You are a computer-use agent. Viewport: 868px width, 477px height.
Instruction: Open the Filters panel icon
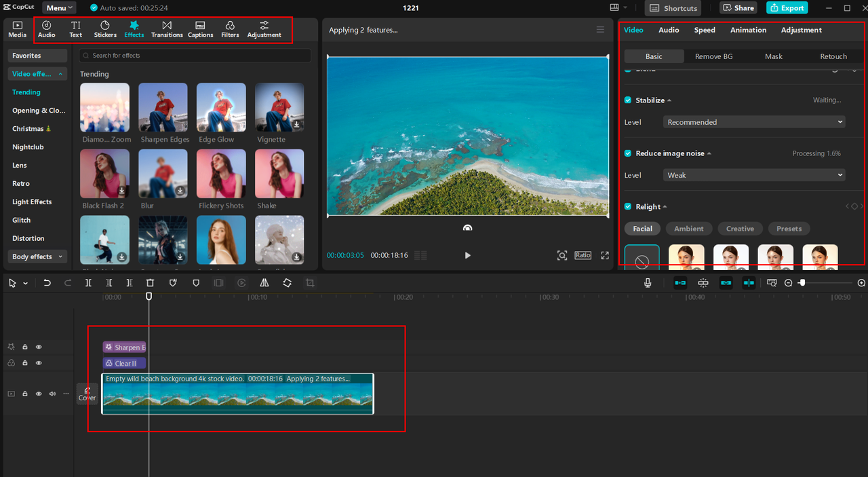pyautogui.click(x=230, y=29)
